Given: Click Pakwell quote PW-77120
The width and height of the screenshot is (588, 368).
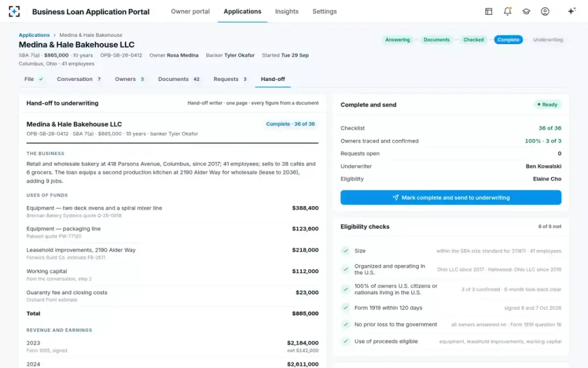Looking at the screenshot, I should (x=54, y=237).
